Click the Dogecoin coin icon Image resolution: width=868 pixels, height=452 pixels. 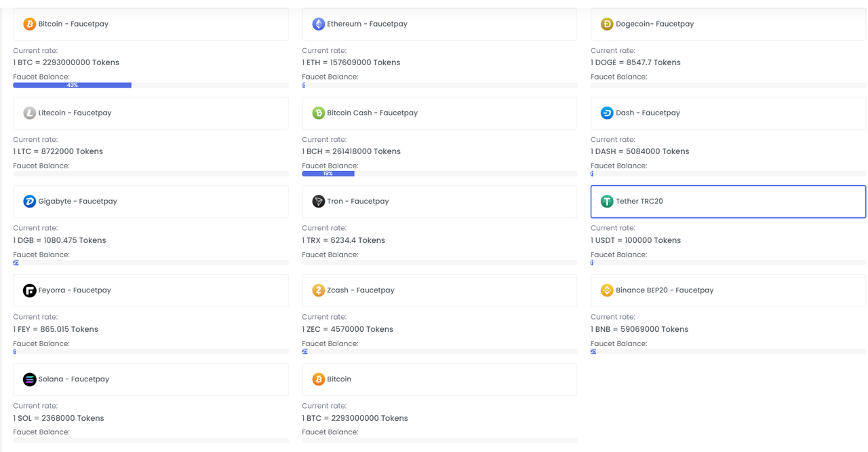coord(607,24)
